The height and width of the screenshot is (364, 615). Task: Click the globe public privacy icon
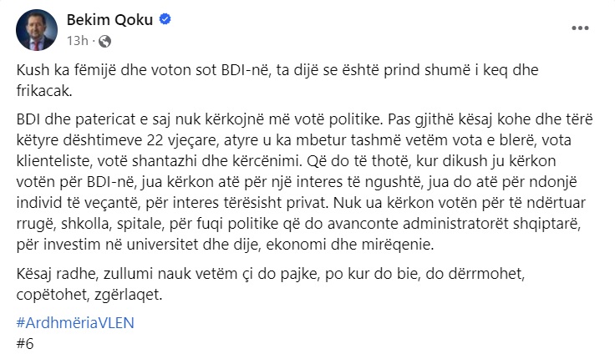104,41
